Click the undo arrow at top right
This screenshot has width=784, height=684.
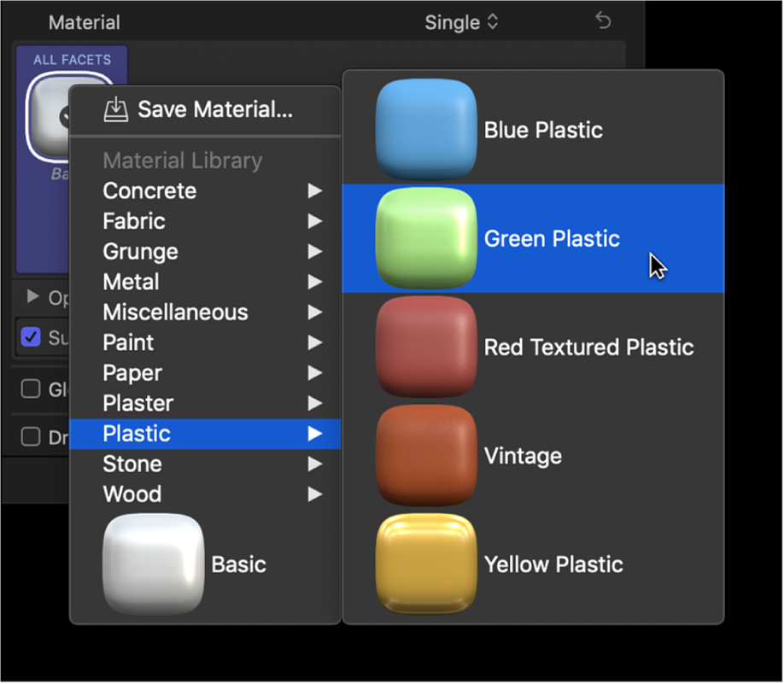point(603,20)
